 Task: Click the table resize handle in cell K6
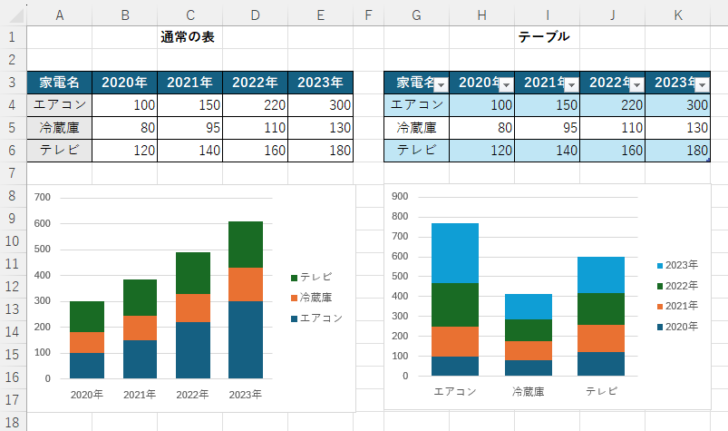click(706, 158)
